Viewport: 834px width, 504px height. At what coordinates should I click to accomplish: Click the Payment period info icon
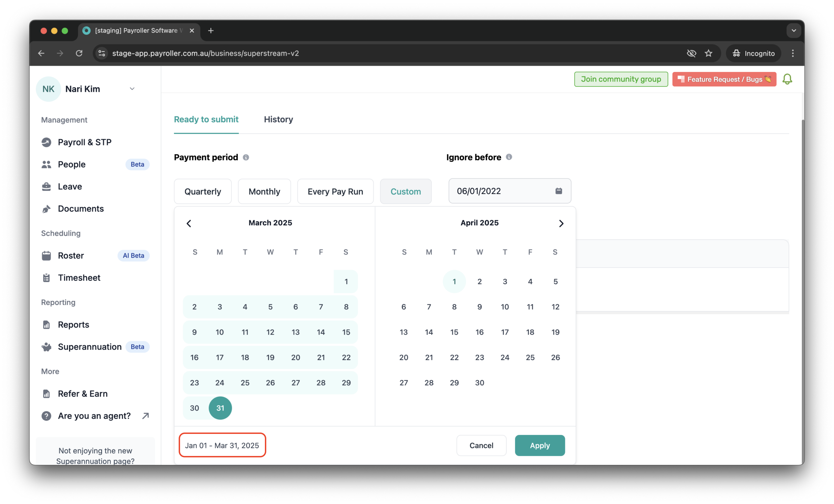tap(246, 157)
